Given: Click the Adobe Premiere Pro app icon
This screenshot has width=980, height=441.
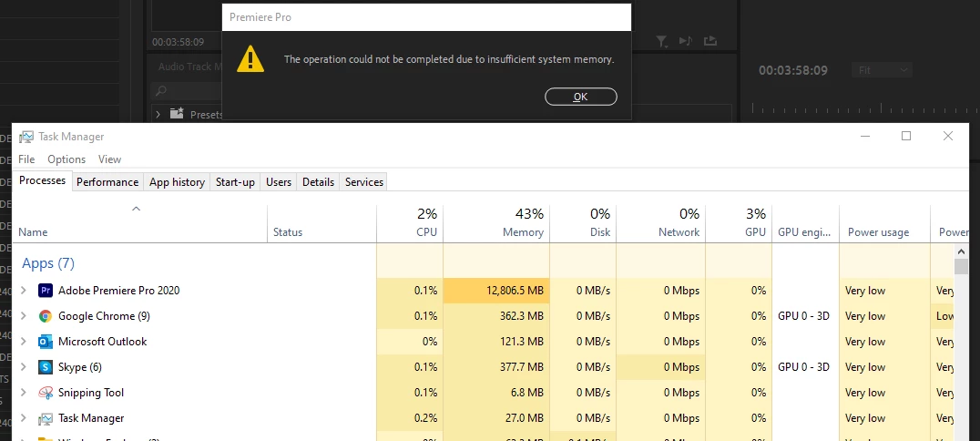Looking at the screenshot, I should coord(46,291).
